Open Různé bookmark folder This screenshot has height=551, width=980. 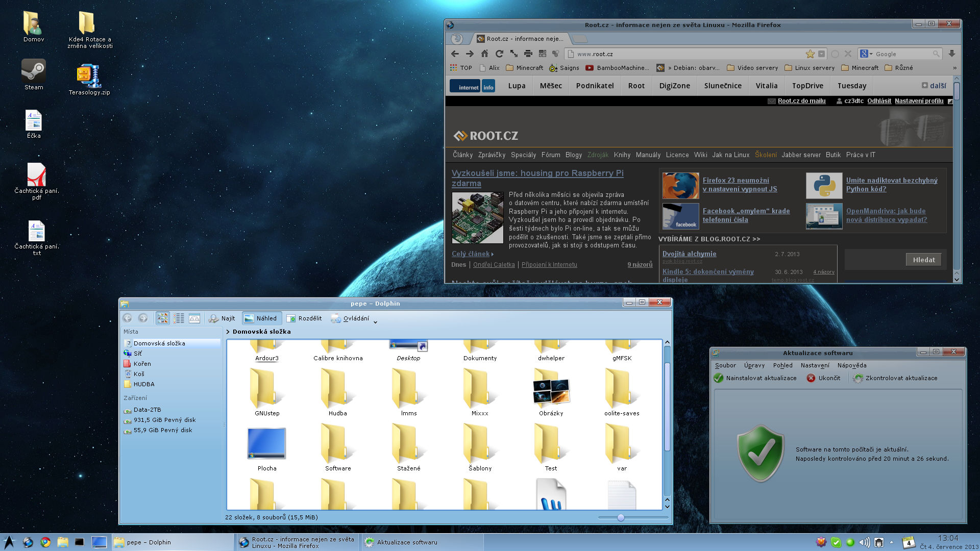tap(899, 68)
